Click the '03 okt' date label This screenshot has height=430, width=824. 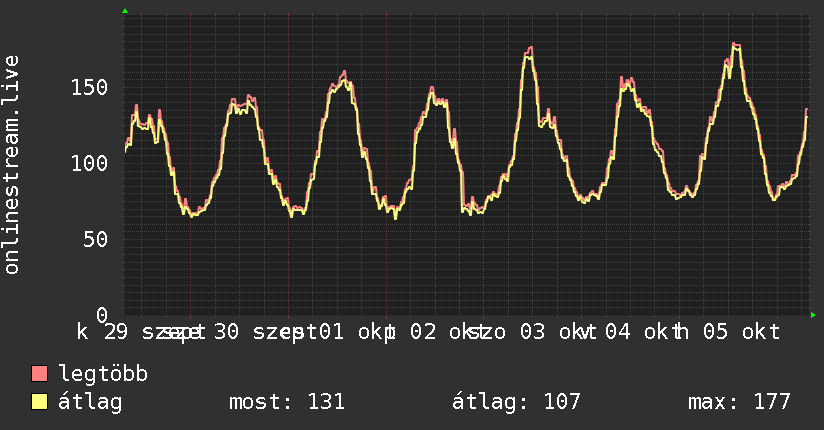[558, 332]
